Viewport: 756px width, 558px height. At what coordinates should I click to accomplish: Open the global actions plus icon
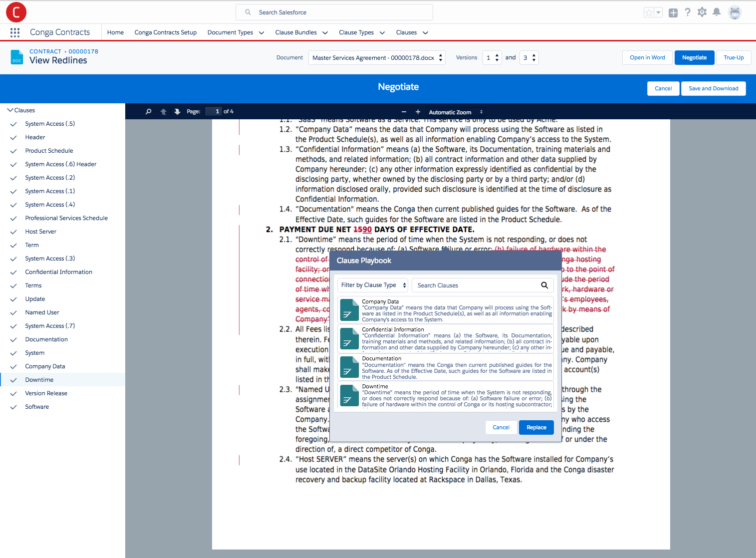[673, 13]
